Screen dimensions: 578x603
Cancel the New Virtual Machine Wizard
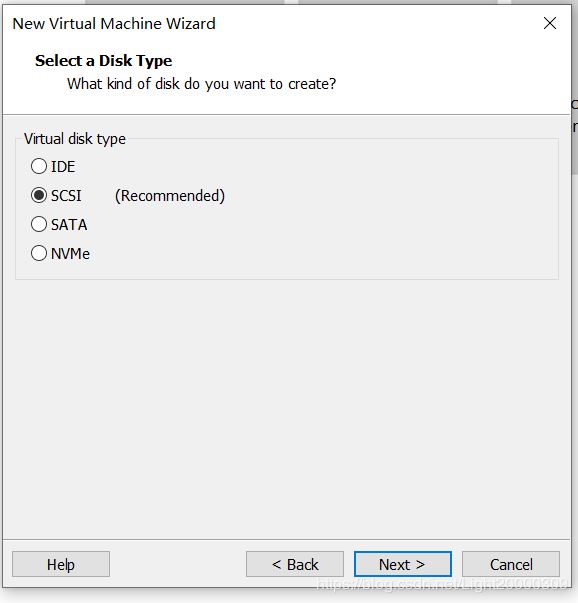point(511,564)
